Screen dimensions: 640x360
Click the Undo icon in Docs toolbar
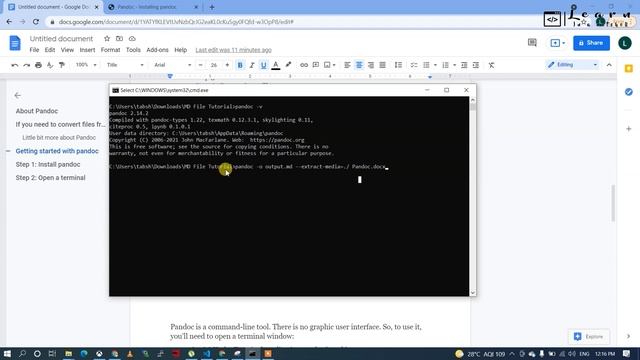coord(15,65)
